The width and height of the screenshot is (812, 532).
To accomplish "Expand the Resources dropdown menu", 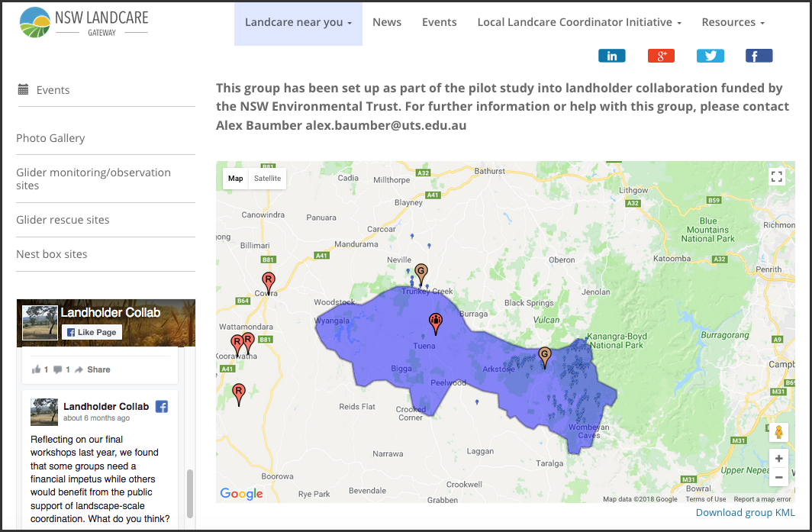I will tap(733, 22).
